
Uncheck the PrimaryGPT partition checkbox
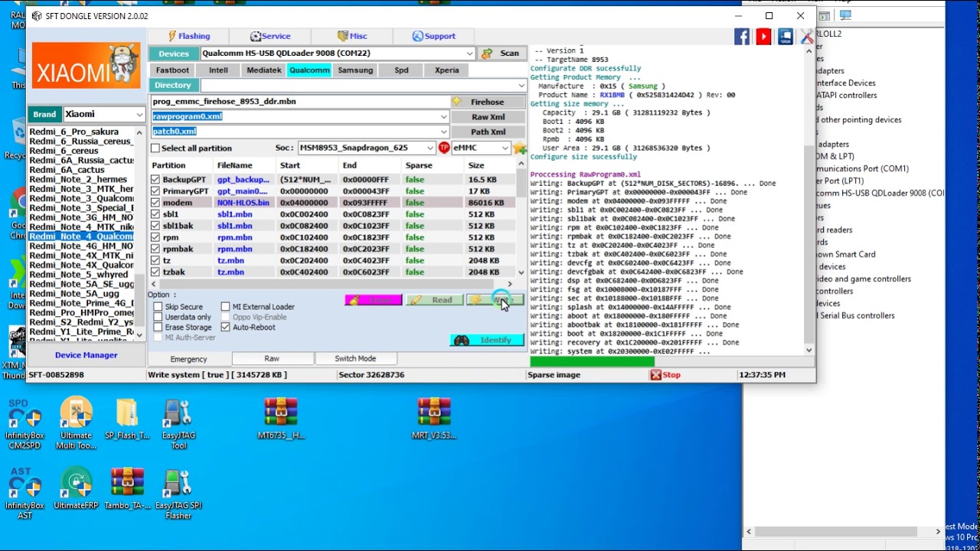pyautogui.click(x=156, y=191)
